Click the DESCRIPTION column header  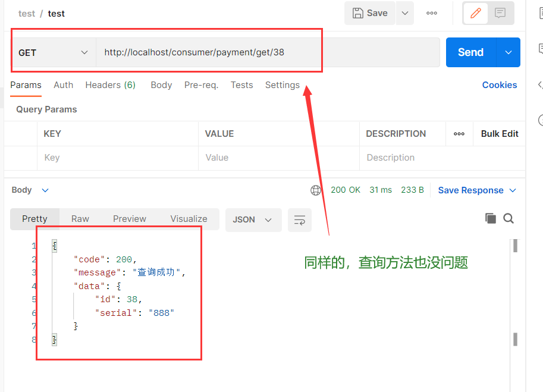[396, 134]
